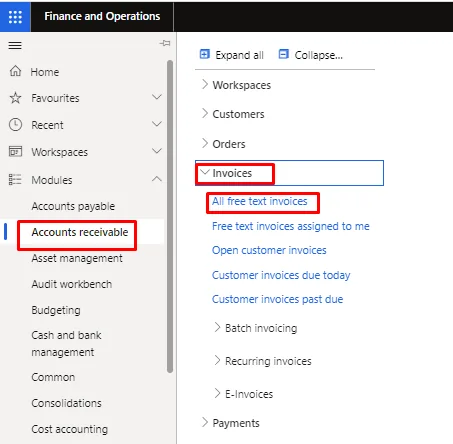Open Home via the house icon
This screenshot has width=453, height=444.
coord(15,71)
